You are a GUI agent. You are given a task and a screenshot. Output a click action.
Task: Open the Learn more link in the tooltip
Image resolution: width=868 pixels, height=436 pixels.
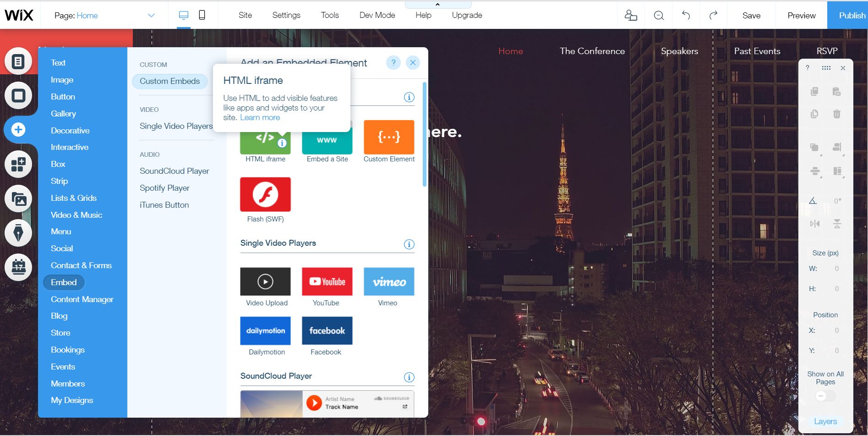click(260, 117)
